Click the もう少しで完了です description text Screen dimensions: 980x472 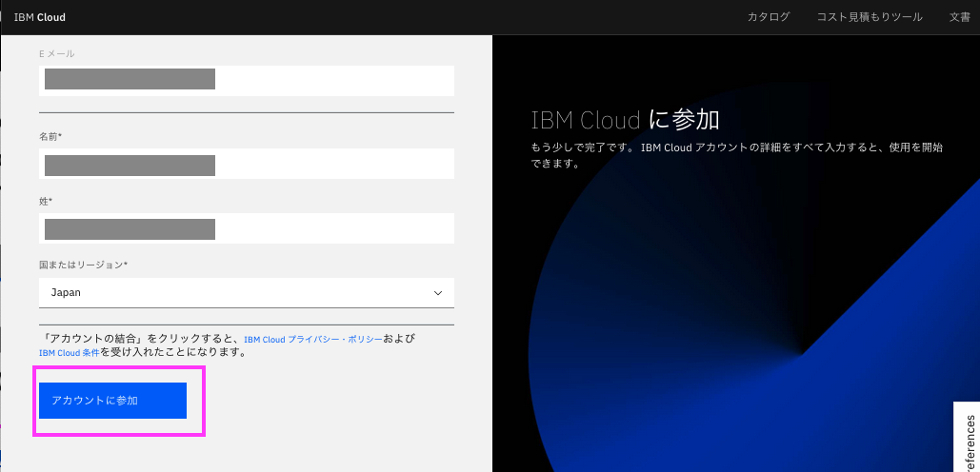(736, 156)
